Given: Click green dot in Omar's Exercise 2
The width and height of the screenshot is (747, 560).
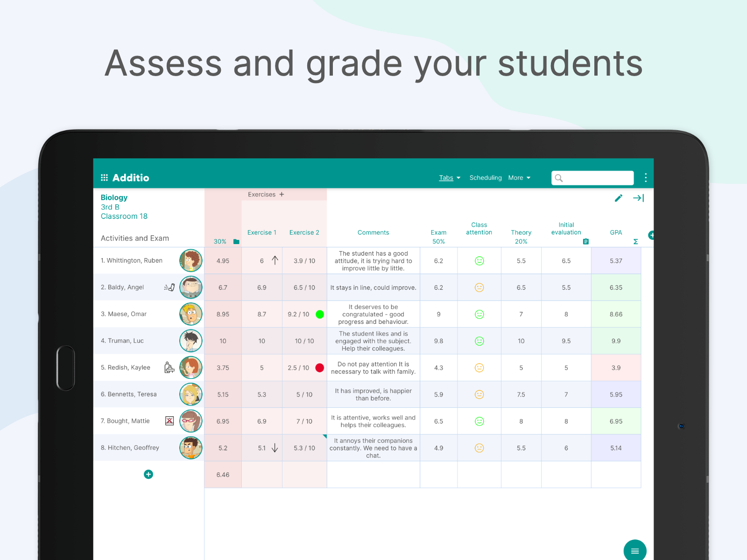Looking at the screenshot, I should coord(320,315).
